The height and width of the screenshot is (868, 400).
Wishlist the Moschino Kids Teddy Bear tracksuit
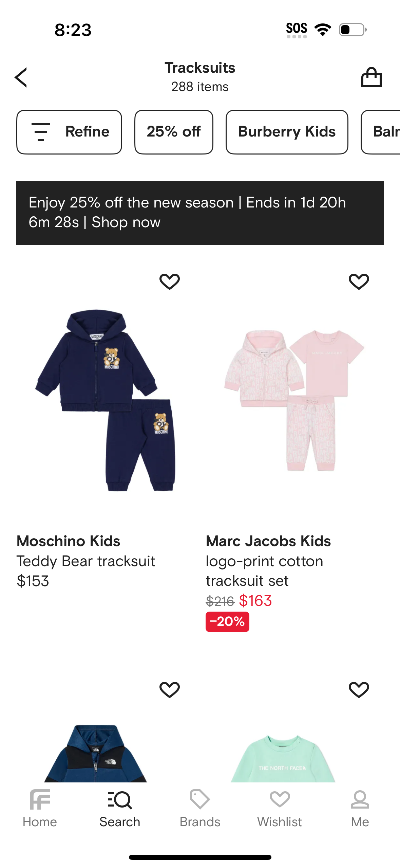click(x=170, y=282)
